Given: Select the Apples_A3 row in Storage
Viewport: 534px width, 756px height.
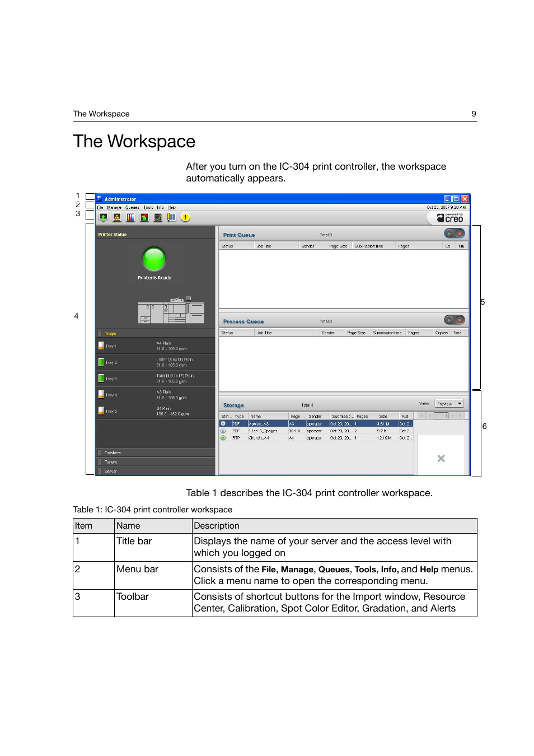Looking at the screenshot, I should pyautogui.click(x=316, y=424).
